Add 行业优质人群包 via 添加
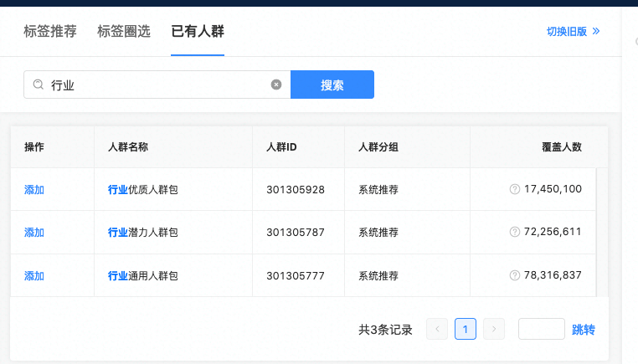The height and width of the screenshot is (364, 638). tap(34, 189)
